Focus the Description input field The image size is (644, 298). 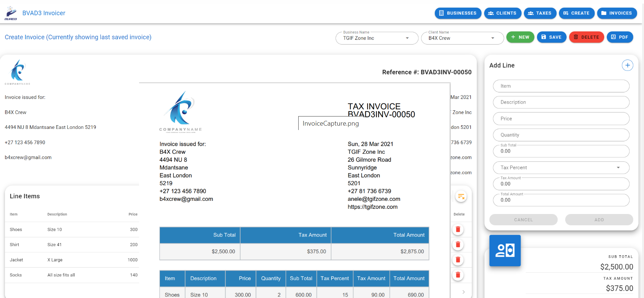pos(561,102)
